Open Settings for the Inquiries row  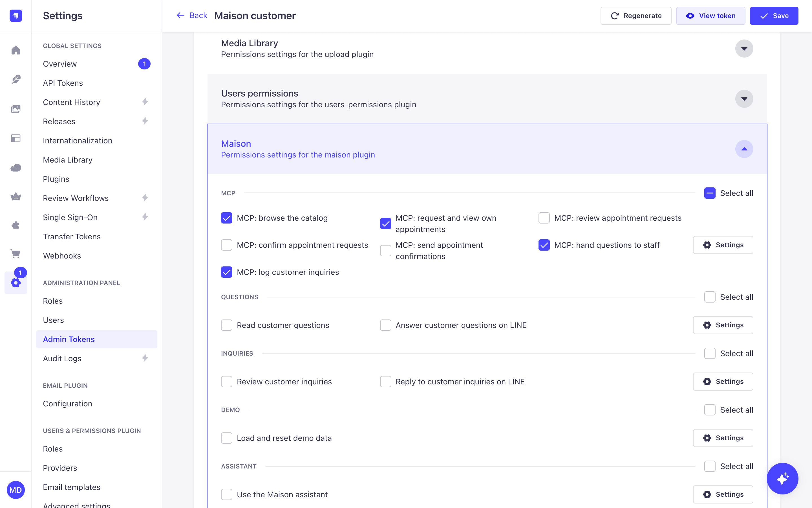click(723, 382)
